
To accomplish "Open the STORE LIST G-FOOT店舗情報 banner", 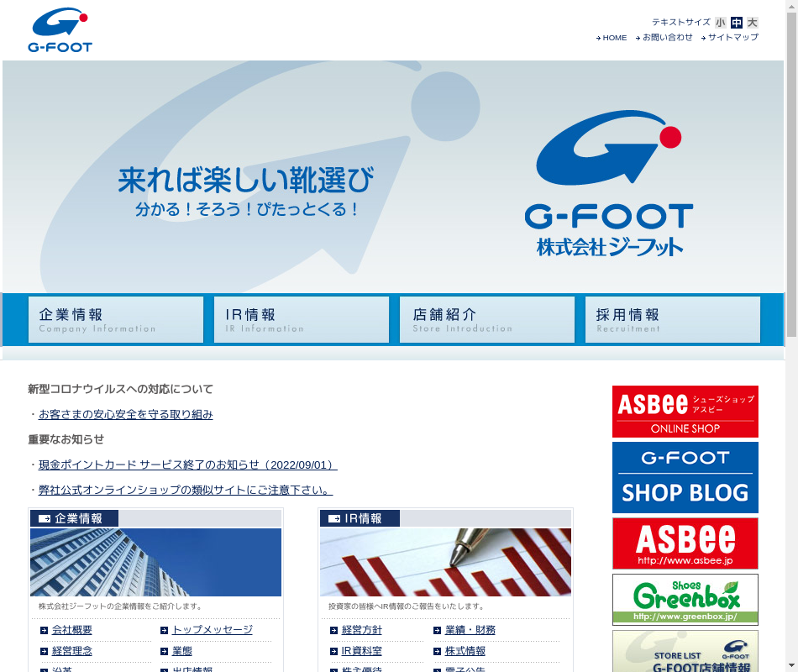I will pos(685,651).
